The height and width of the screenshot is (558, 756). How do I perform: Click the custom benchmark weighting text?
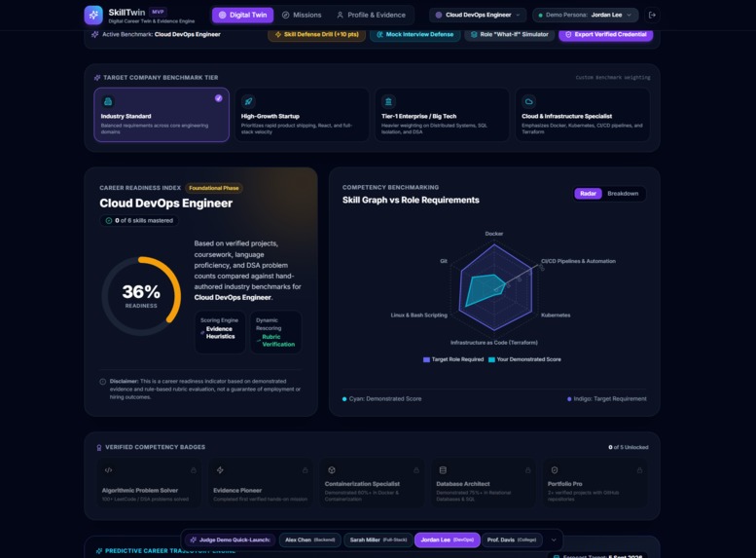pos(613,78)
